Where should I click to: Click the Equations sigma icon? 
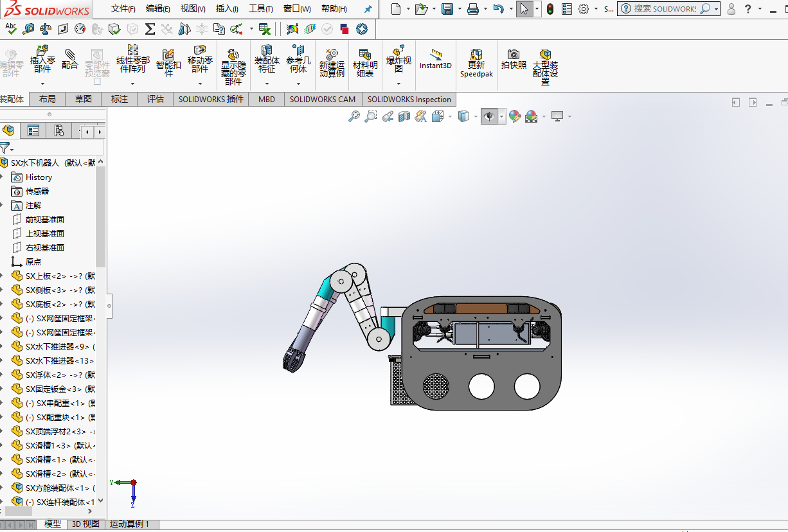tap(150, 29)
